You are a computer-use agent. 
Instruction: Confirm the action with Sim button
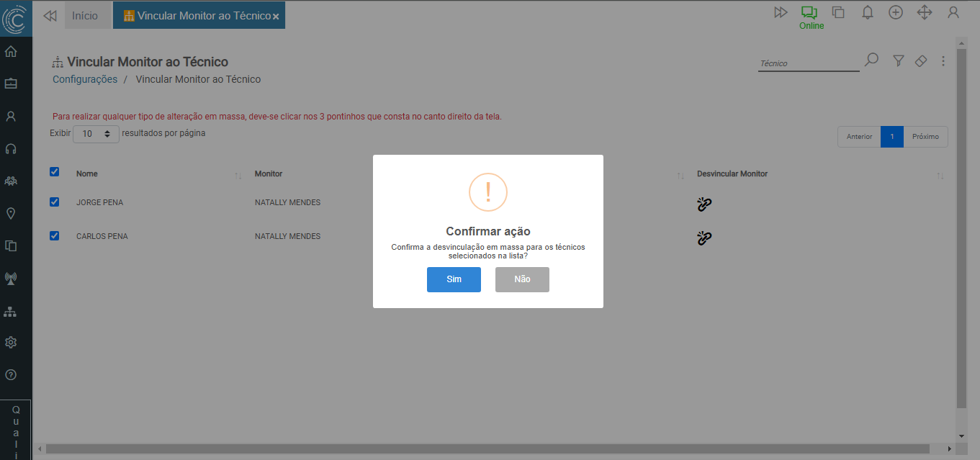454,279
